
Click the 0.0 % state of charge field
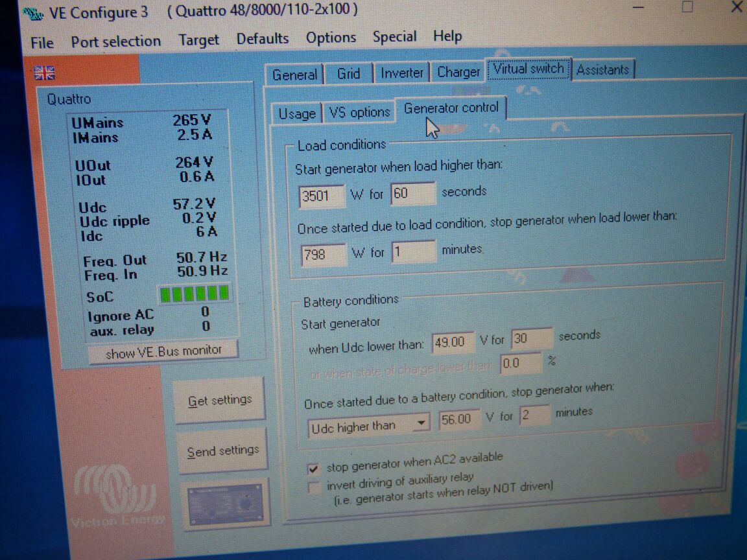pyautogui.click(x=521, y=364)
